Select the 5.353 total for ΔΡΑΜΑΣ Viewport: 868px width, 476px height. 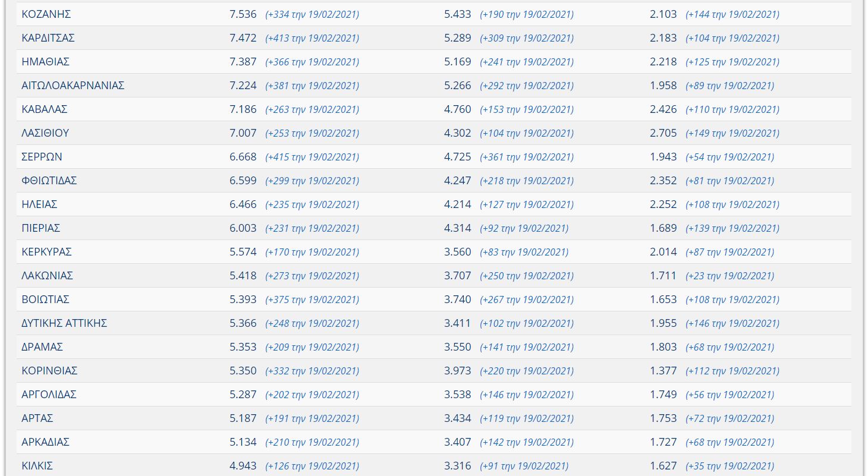(243, 347)
